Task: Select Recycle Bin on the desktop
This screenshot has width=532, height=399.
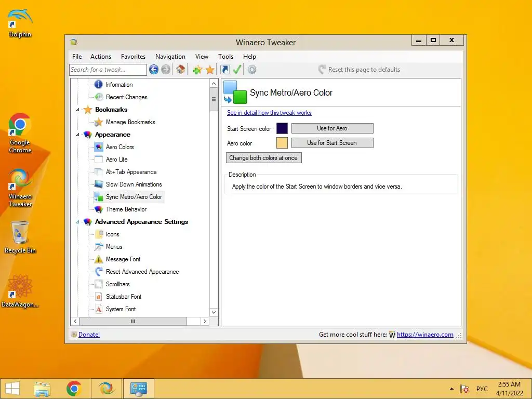Action: pyautogui.click(x=20, y=237)
